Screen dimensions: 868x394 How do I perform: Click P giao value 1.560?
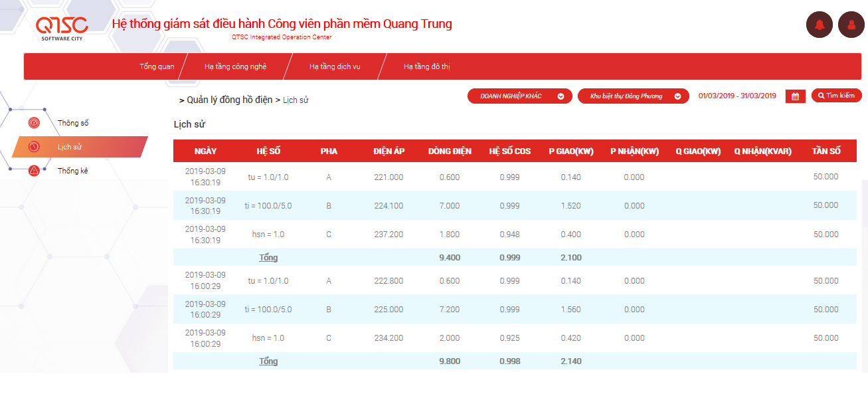pos(570,310)
